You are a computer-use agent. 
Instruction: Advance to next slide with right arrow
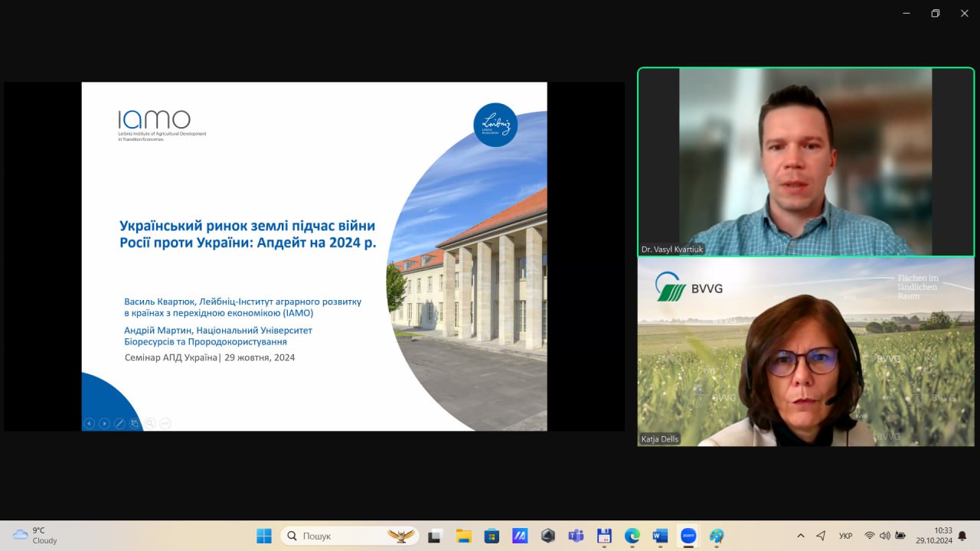pyautogui.click(x=104, y=423)
